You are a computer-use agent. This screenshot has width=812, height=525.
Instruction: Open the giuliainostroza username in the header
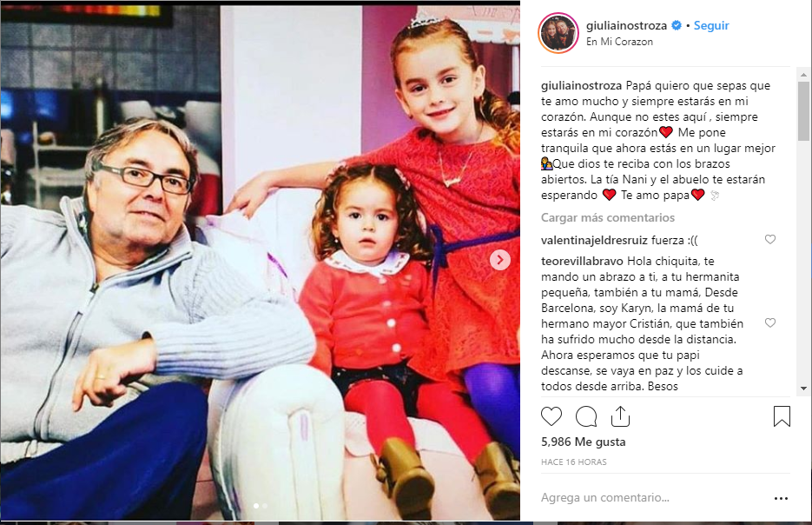pos(626,25)
